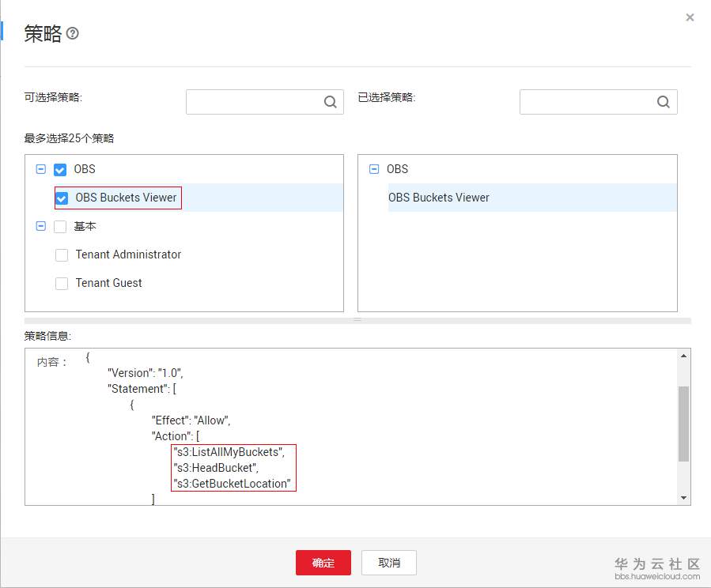Click the policy content scroll up arrow

click(x=684, y=356)
